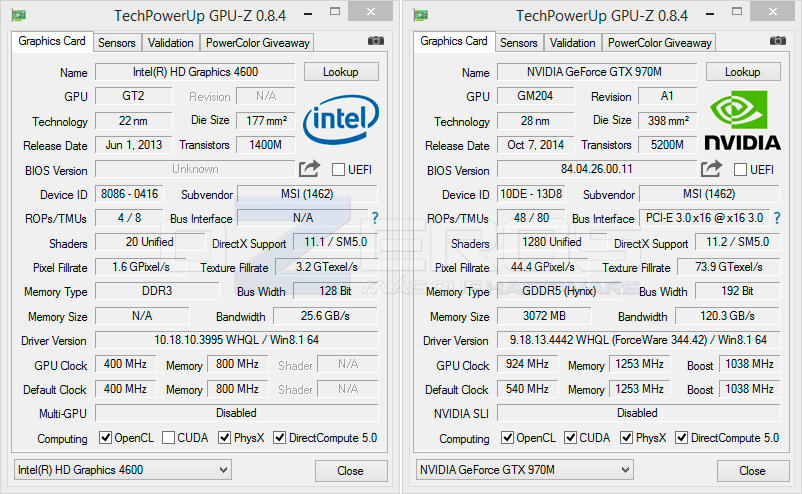Image resolution: width=802 pixels, height=494 pixels.
Task: Click GPU-Z app icon in Intel window title bar
Action: coord(19,15)
